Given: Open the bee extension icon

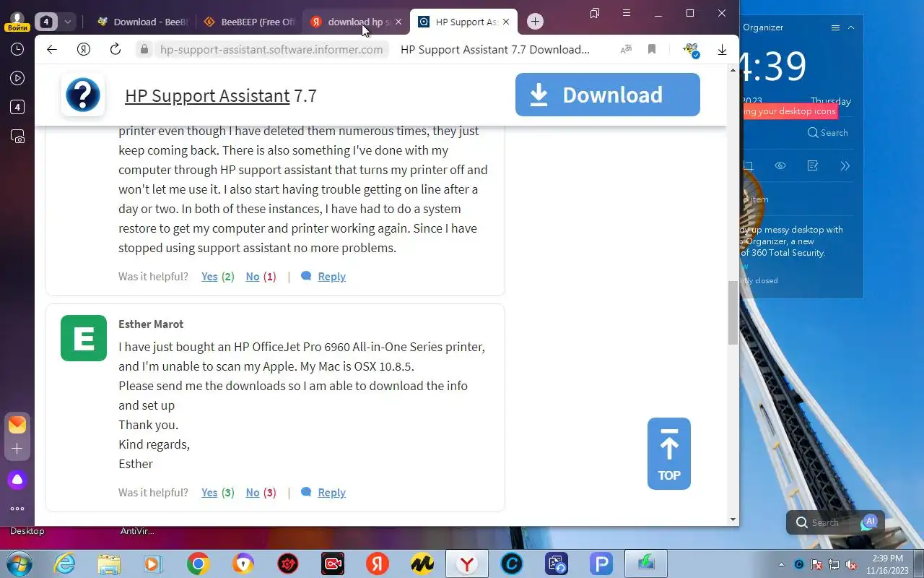Looking at the screenshot, I should point(692,49).
